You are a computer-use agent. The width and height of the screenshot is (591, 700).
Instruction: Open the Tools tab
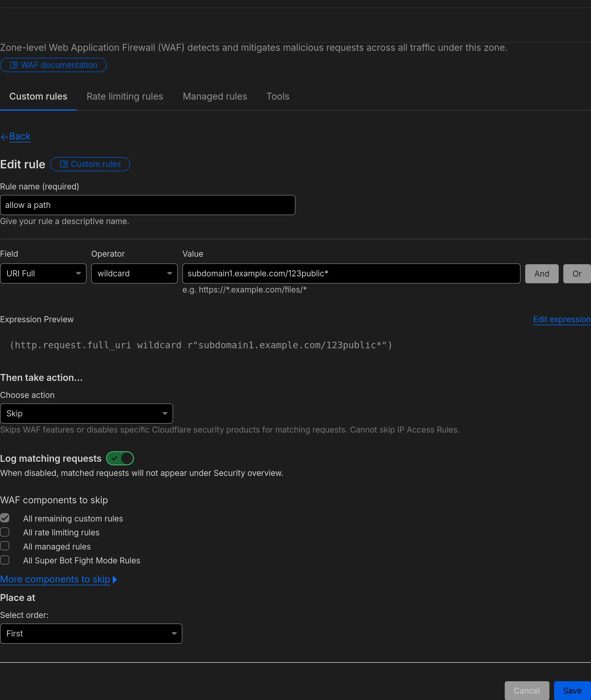[x=278, y=96]
